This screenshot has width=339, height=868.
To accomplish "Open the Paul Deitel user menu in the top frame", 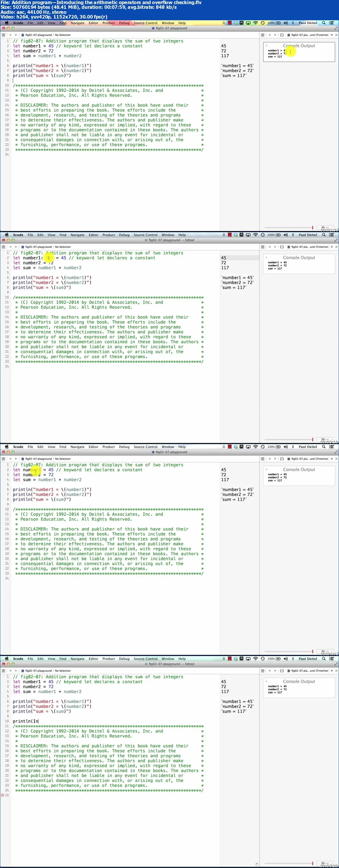I will (x=308, y=23).
